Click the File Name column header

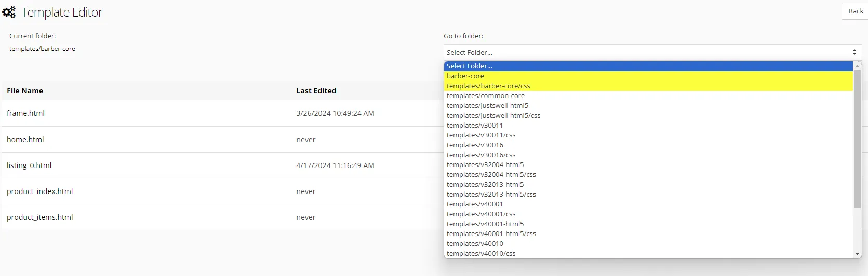[25, 91]
